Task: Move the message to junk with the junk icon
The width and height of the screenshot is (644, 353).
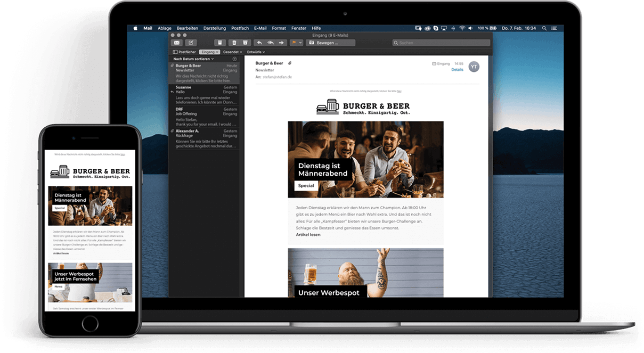Action: pyautogui.click(x=245, y=43)
